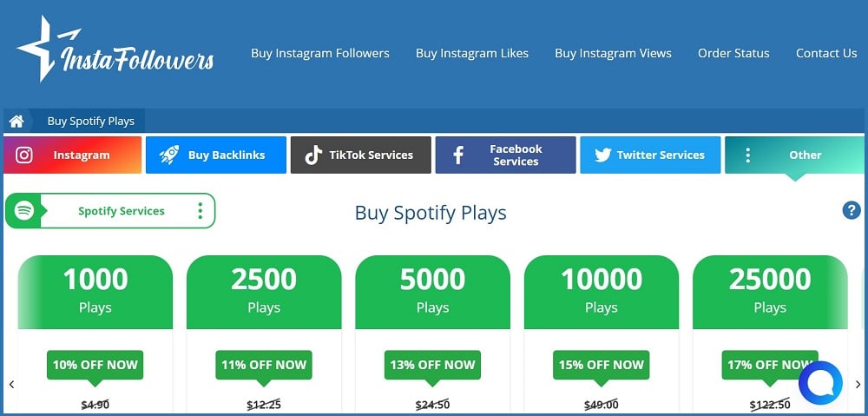Show next packages with the right arrow
Image resolution: width=868 pixels, height=416 pixels.
coord(858,385)
